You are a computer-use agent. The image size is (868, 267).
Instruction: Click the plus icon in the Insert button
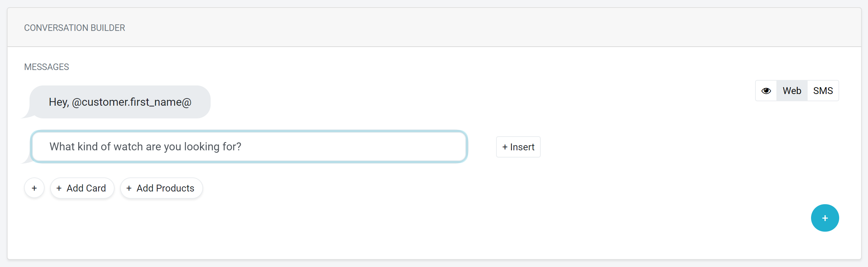(x=505, y=147)
